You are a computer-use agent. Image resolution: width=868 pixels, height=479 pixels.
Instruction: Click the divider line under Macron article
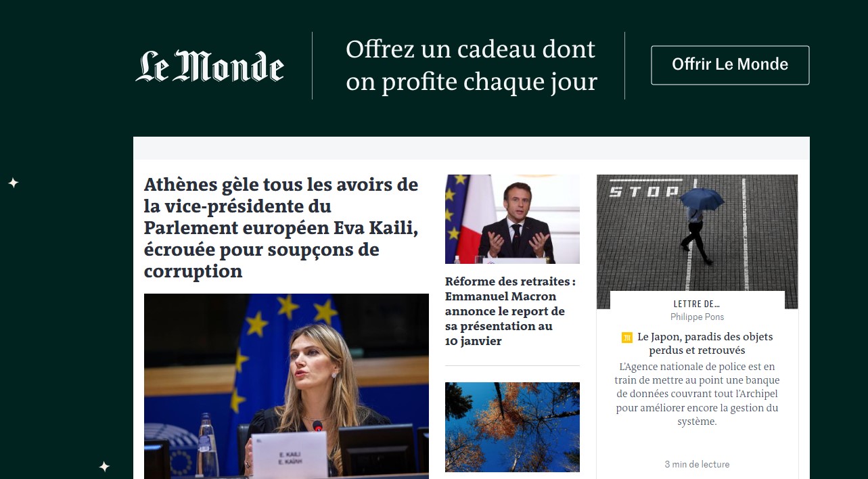pos(512,365)
